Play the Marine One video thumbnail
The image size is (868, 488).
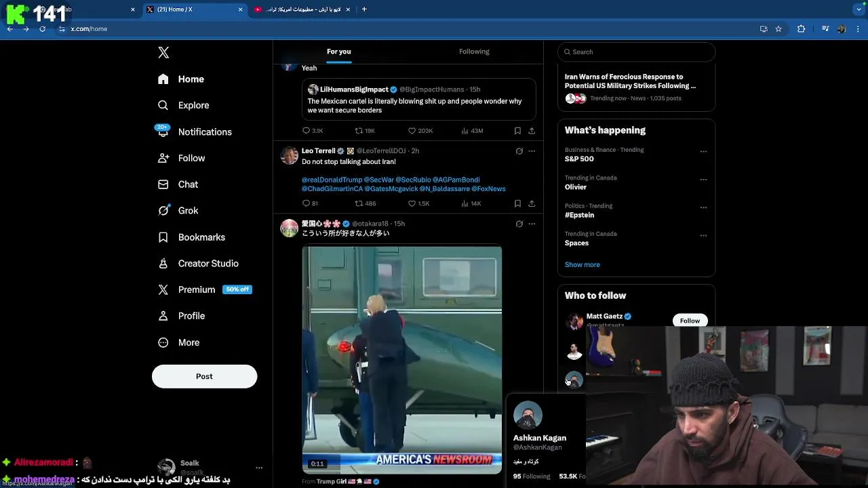pos(402,360)
